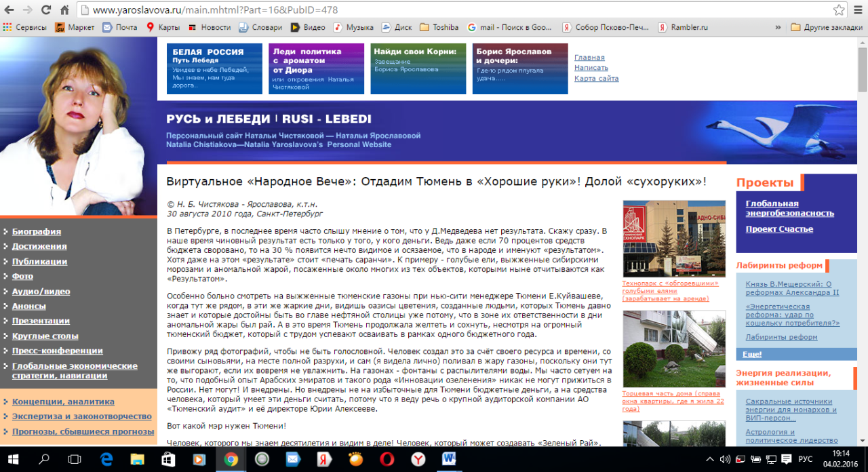
Task: Reload the current page
Action: point(46,10)
